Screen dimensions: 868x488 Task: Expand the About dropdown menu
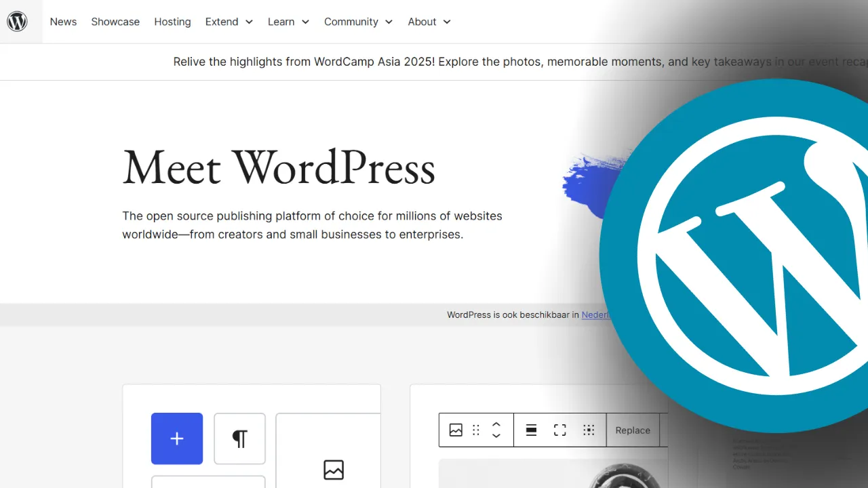click(x=429, y=22)
